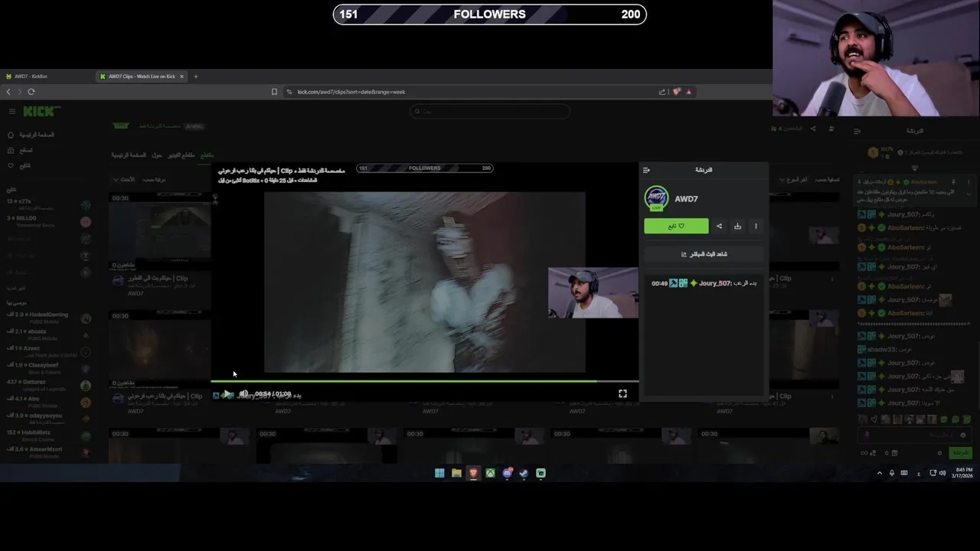Click the Kick search field
This screenshot has width=980, height=551.
click(490, 112)
